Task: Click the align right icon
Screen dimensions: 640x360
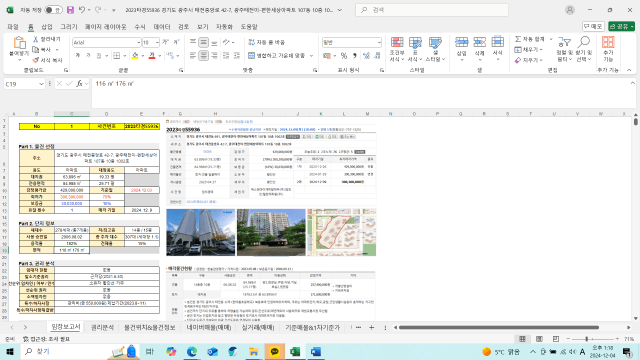Action: (214, 56)
